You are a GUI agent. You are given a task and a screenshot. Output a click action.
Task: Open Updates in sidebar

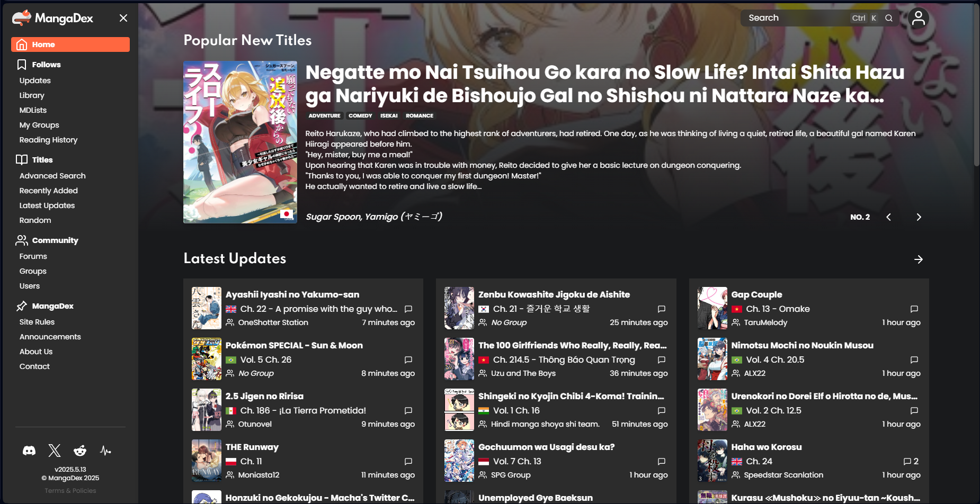point(35,80)
